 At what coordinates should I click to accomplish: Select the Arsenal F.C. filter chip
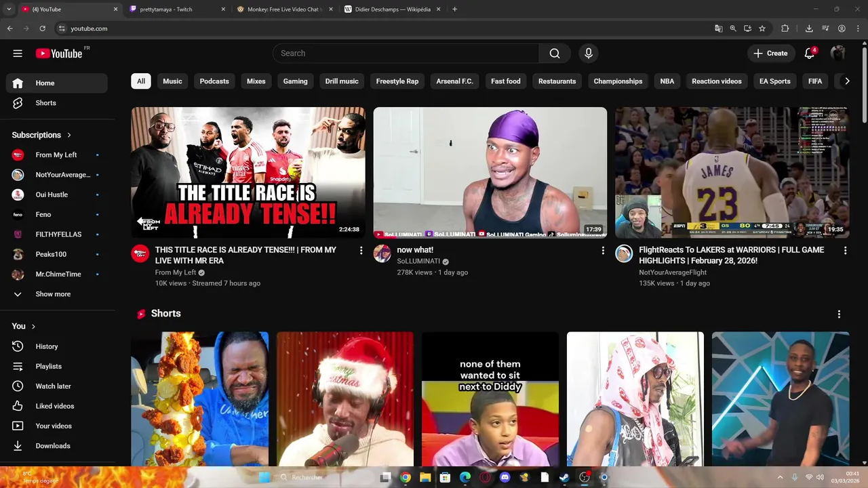454,81
